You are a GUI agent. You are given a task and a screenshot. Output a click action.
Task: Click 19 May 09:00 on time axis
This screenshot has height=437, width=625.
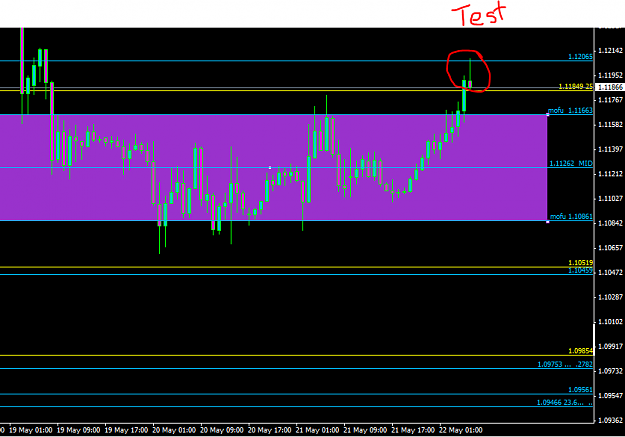click(78, 430)
